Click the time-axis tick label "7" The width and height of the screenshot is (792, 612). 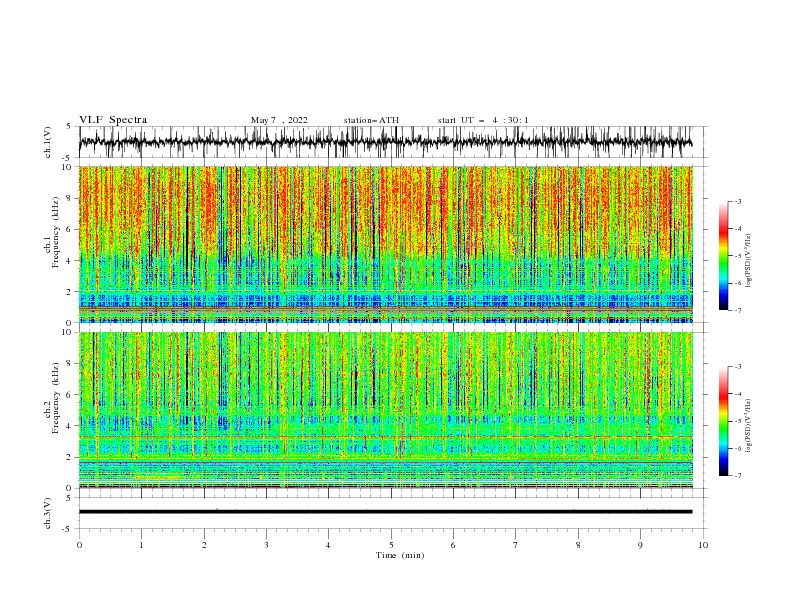pos(516,545)
